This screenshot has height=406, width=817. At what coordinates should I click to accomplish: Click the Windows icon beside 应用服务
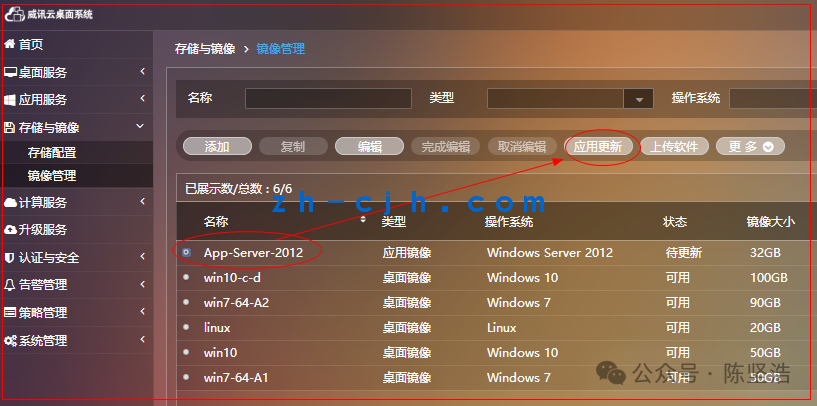point(10,100)
